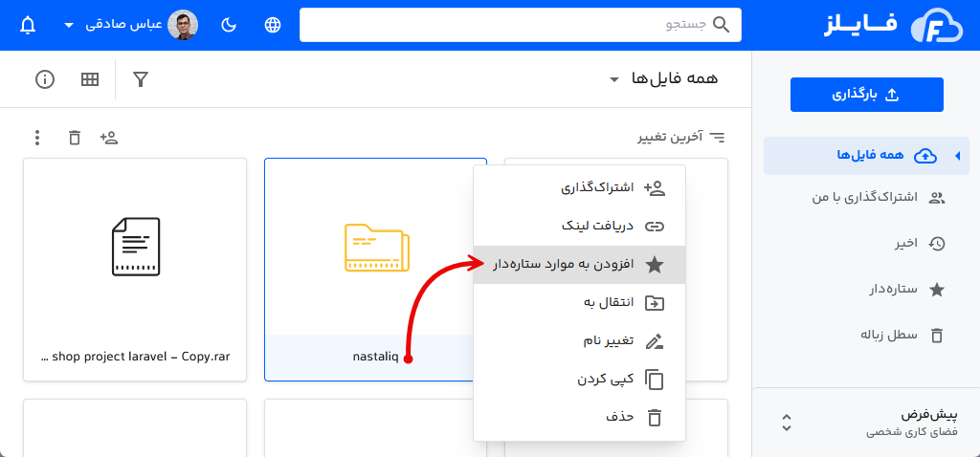The height and width of the screenshot is (457, 980).
Task: Choose تغییر نام from the context menu
Action: point(579,341)
